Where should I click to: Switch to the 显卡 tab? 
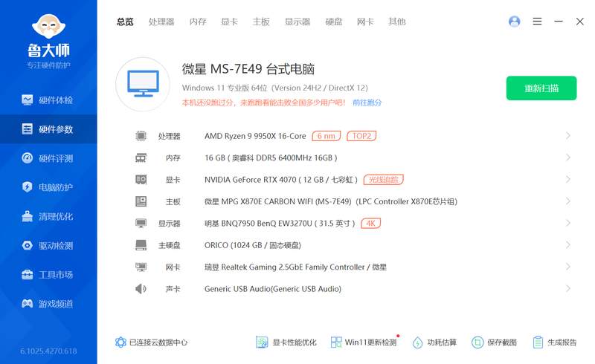(x=229, y=22)
